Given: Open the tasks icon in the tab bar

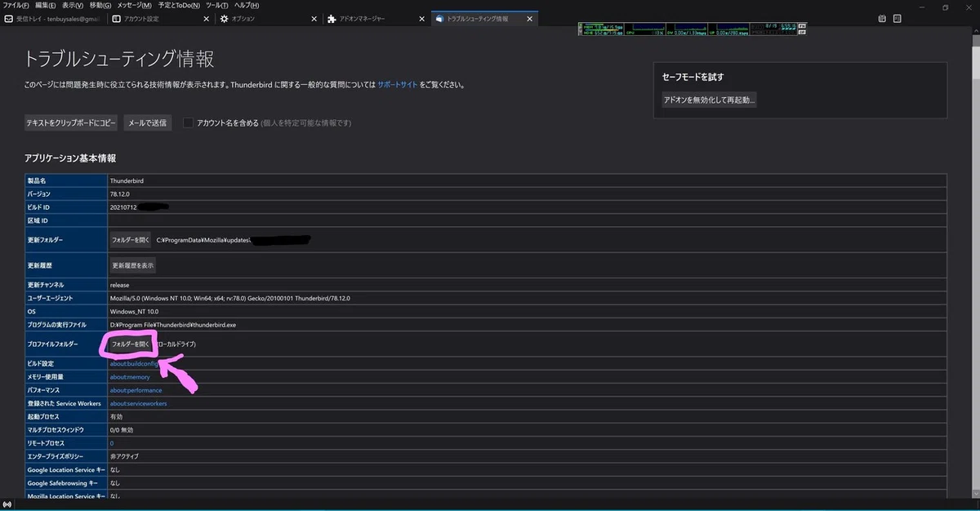Looking at the screenshot, I should click(898, 18).
